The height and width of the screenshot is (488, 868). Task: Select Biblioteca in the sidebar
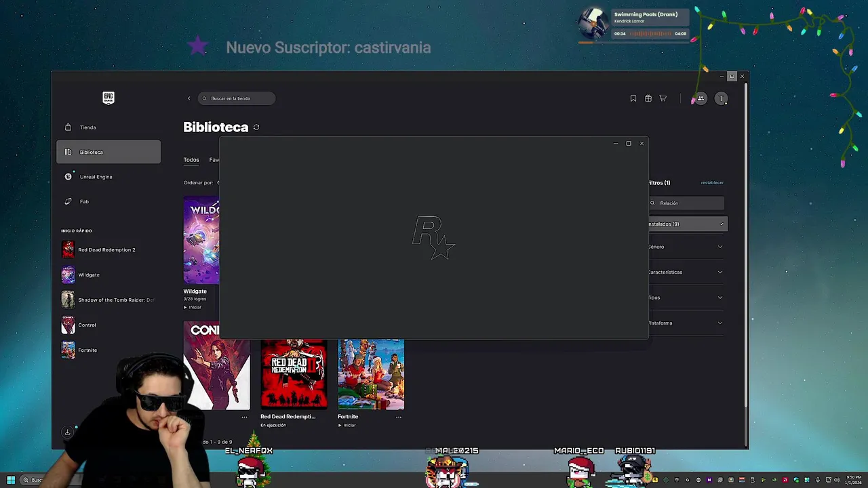click(108, 152)
